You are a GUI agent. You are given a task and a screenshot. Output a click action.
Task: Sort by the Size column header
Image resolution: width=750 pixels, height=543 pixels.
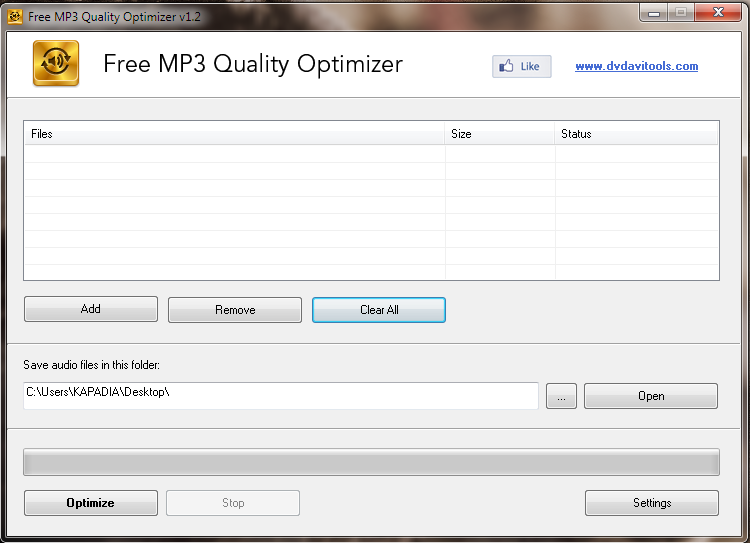point(500,134)
